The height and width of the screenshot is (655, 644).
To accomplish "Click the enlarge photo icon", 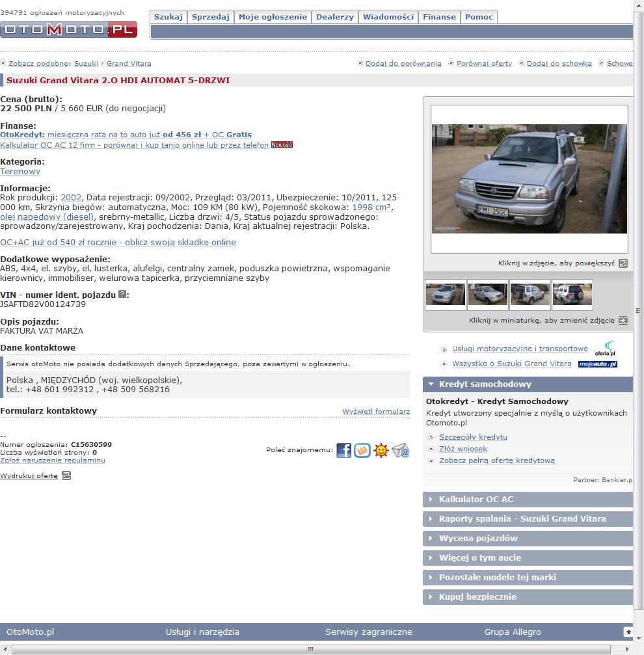I will click(x=623, y=263).
